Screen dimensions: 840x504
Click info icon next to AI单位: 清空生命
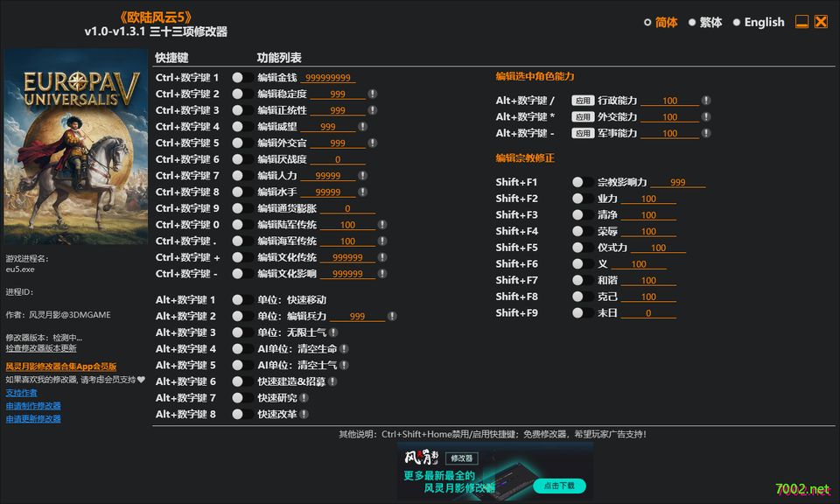coord(344,348)
